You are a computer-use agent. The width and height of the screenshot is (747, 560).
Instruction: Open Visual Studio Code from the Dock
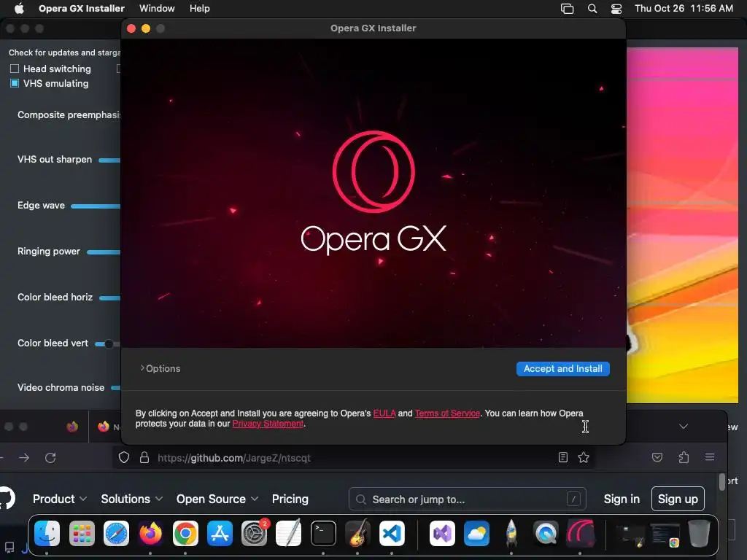392,533
